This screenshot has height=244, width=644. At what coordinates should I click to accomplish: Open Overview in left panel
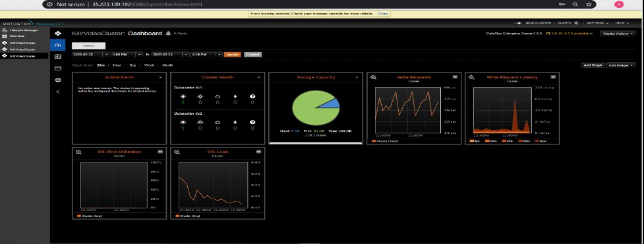pos(17,36)
